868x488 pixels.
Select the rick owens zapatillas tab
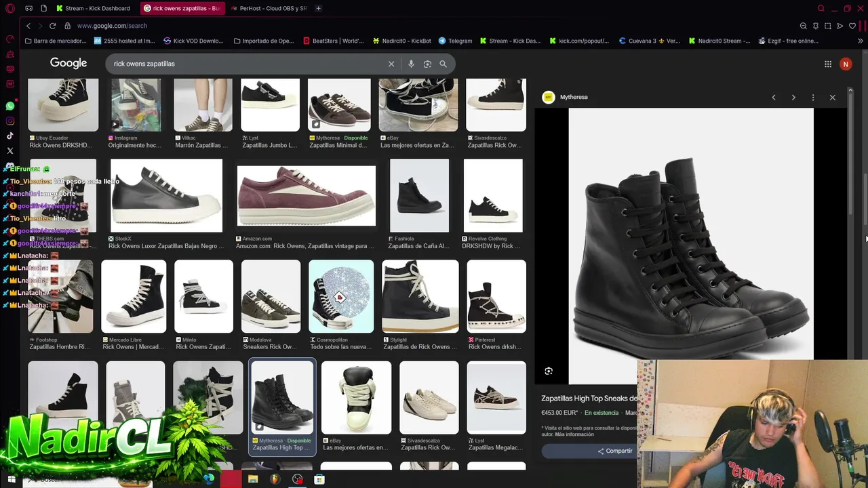coord(181,8)
